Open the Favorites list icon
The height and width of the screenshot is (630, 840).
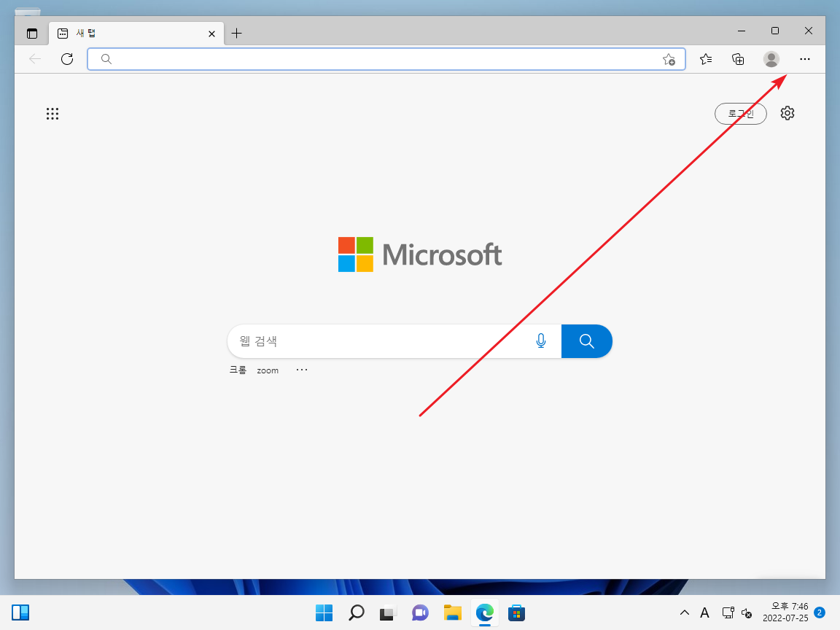706,59
